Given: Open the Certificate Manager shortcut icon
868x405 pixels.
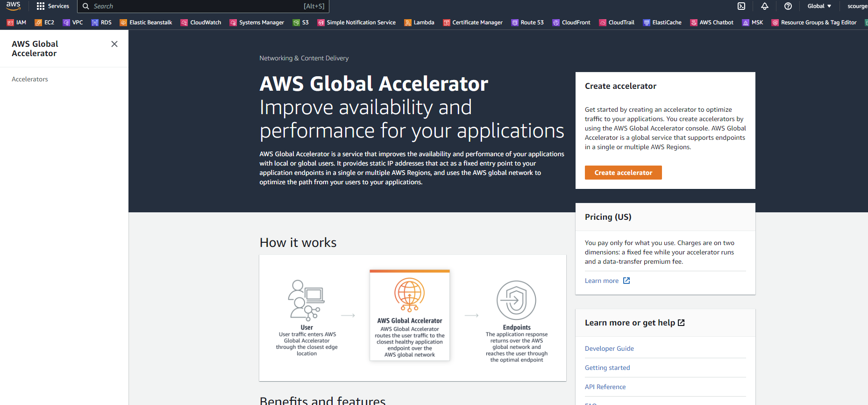Looking at the screenshot, I should point(447,22).
